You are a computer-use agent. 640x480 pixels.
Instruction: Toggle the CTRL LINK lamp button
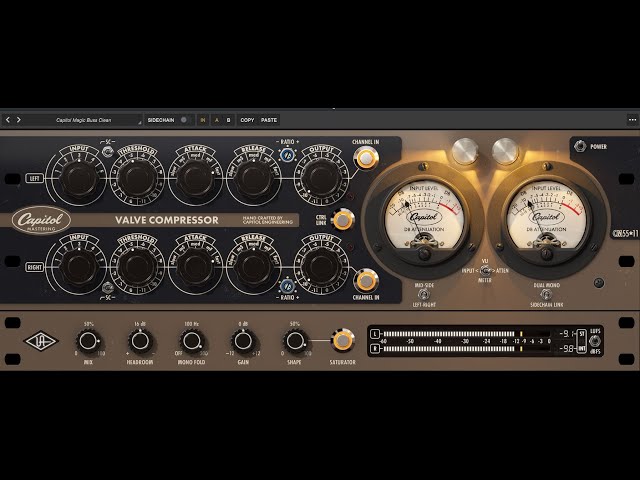pos(343,220)
